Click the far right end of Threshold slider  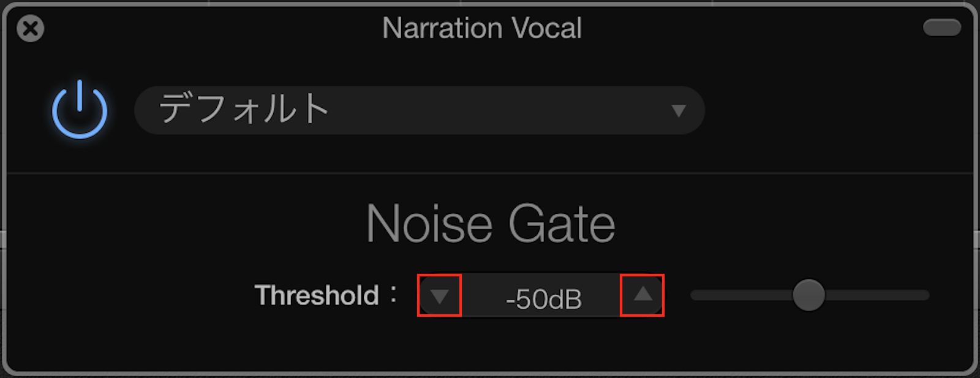point(925,295)
